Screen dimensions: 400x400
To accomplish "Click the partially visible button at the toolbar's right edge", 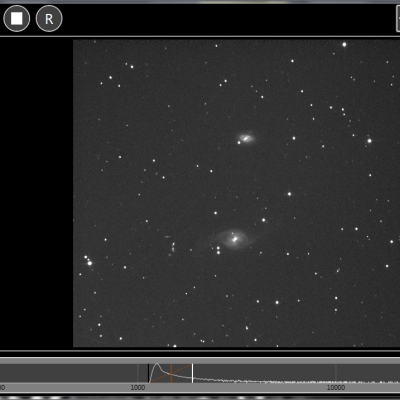I will point(398,19).
